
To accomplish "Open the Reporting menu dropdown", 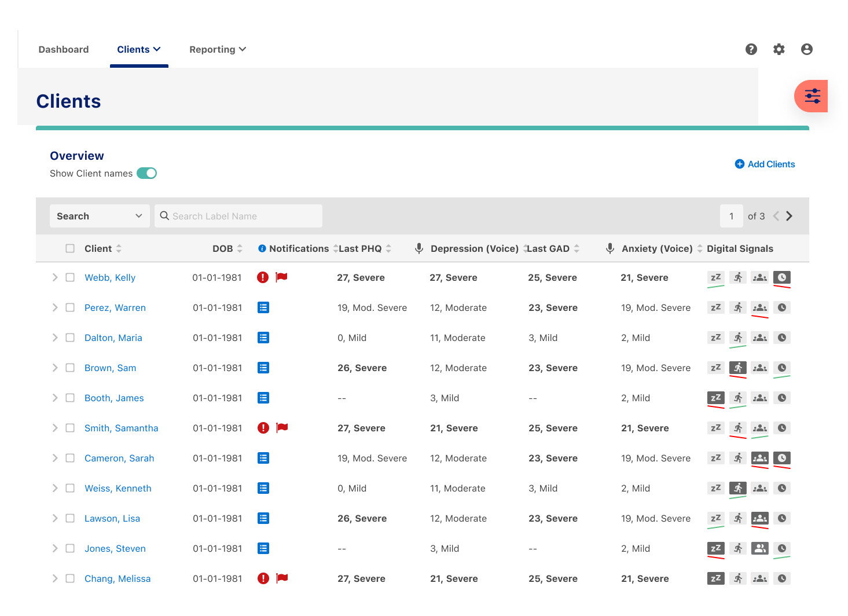I will 218,49.
